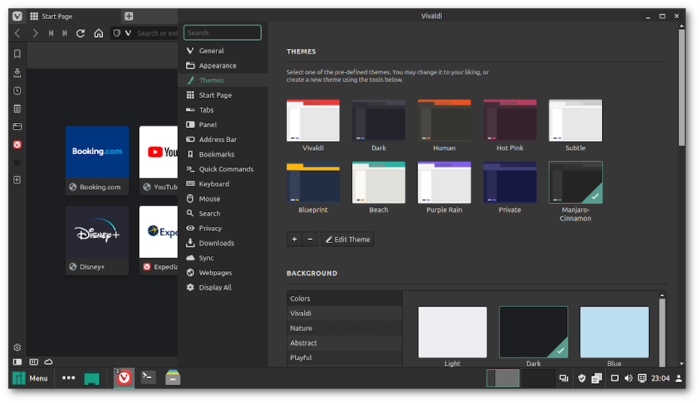The width and height of the screenshot is (700, 403).
Task: Open browser settings gear icon
Action: [x=17, y=347]
